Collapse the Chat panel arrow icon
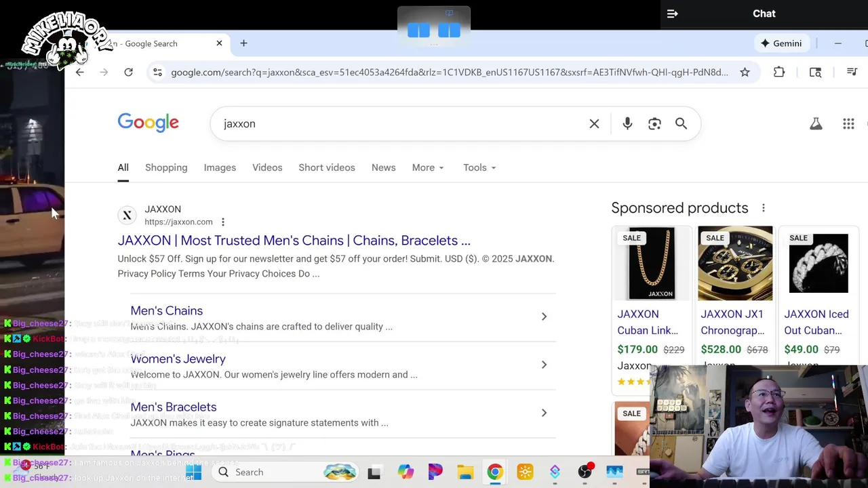 pos(672,14)
